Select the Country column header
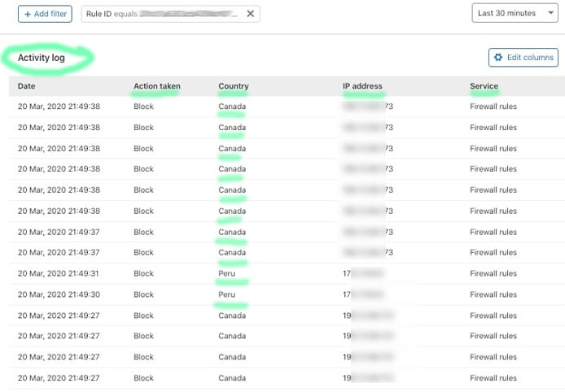The image size is (565, 392). point(234,86)
